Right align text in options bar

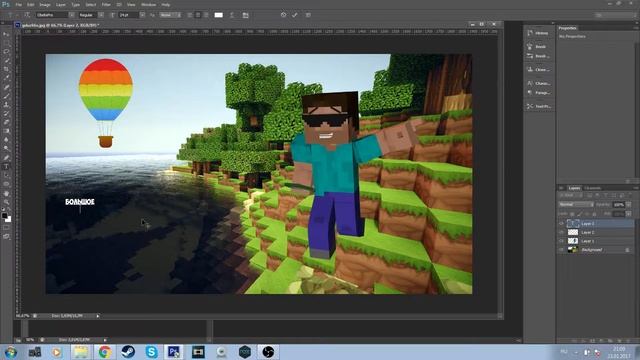(x=206, y=15)
